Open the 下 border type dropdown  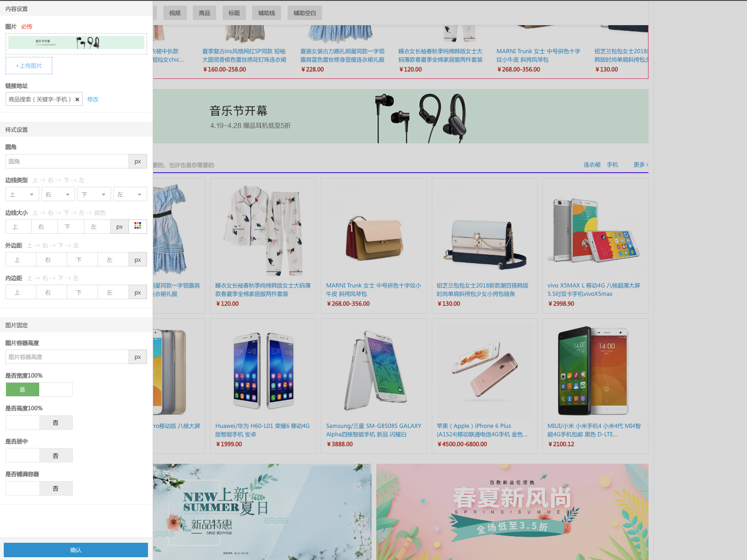[x=94, y=194]
